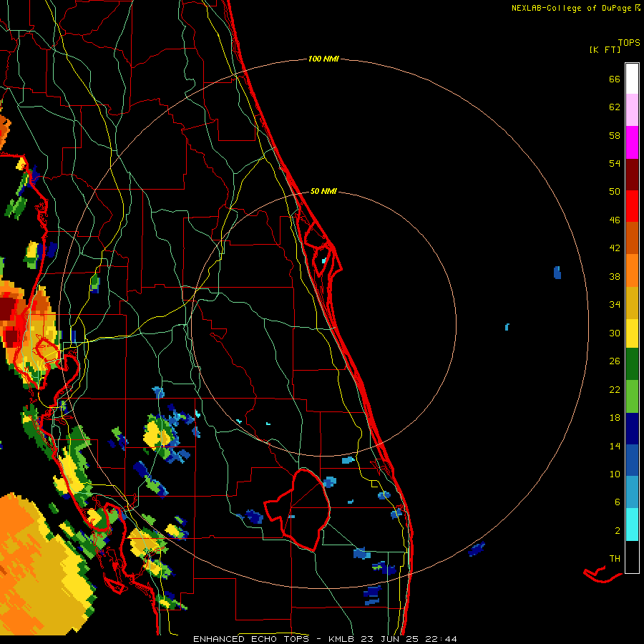644x644 pixels.
Task: Click the cyan 2 kft legend swatch
Action: click(x=632, y=525)
